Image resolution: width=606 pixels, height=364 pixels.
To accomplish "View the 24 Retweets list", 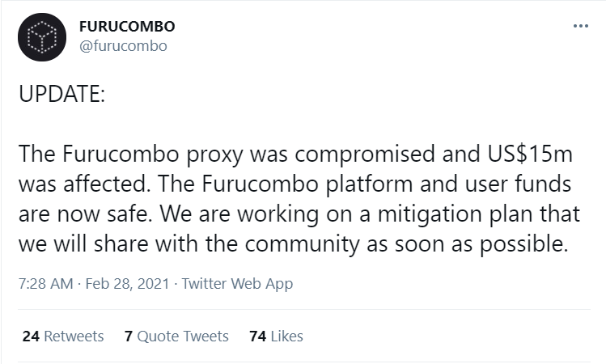I will (x=63, y=336).
